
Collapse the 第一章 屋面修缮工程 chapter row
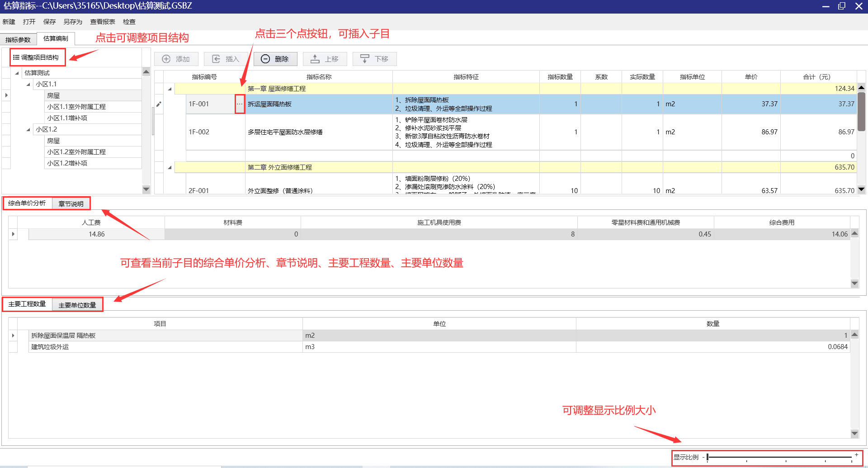point(170,89)
